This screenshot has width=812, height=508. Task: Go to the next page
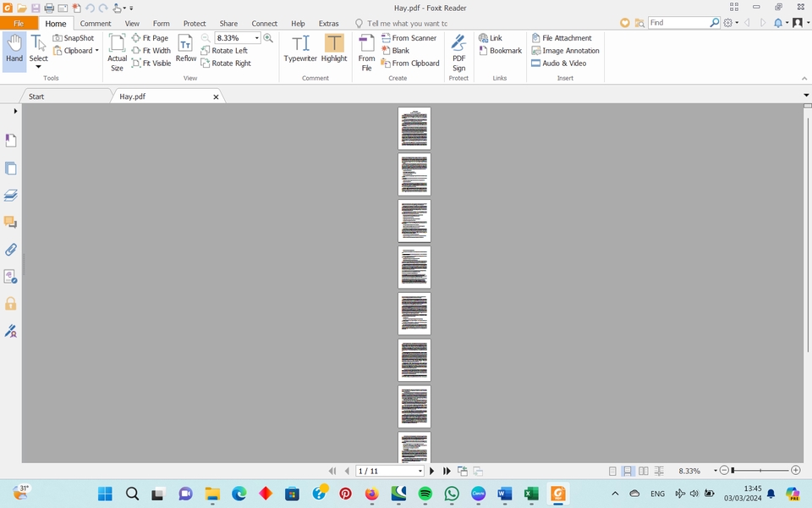point(432,471)
